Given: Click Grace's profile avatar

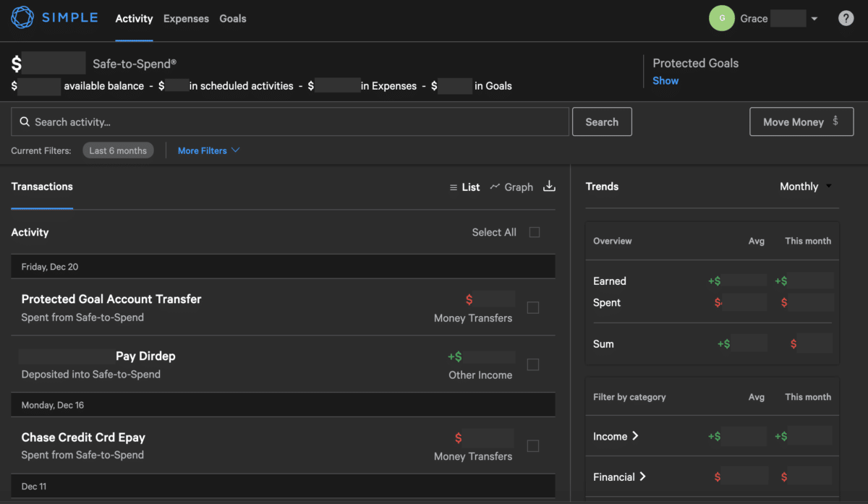Looking at the screenshot, I should point(721,17).
